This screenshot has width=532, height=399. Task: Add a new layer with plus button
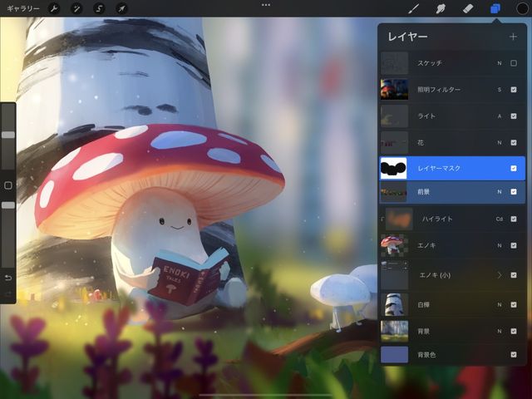point(513,37)
